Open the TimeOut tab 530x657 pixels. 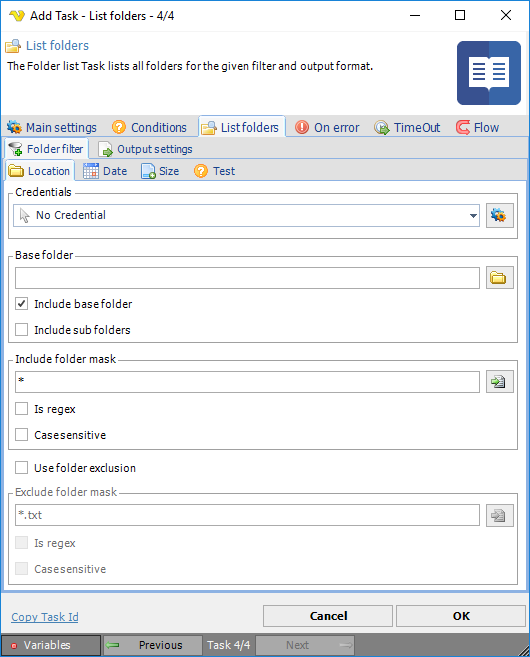407,127
